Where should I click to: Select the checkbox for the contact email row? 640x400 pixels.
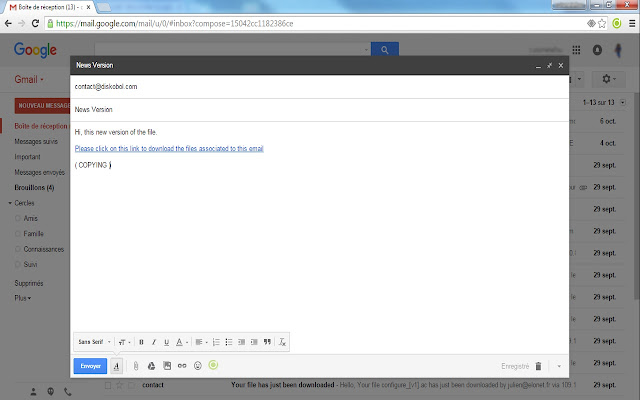pyautogui.click(x=108, y=385)
